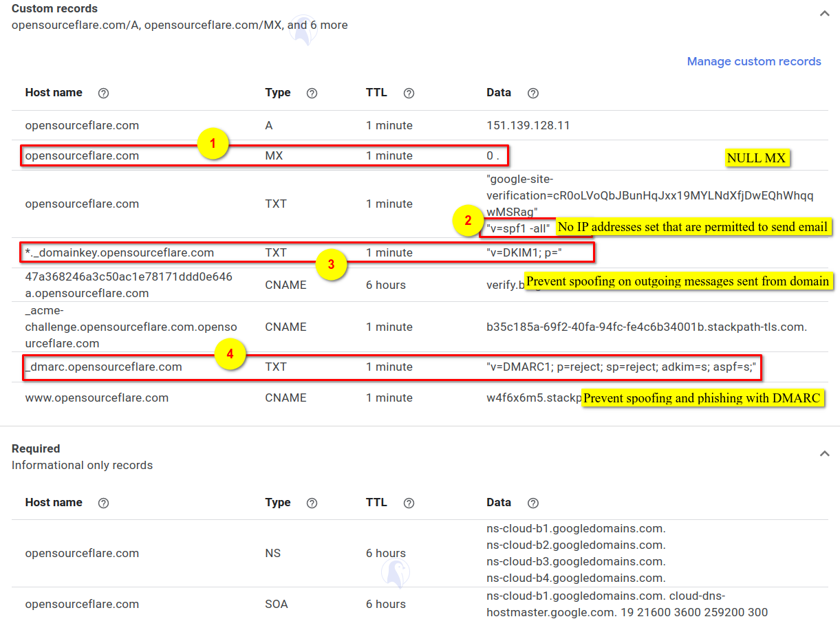
Task: Select the www.opensourceflare.com CNAME row
Action: [x=97, y=398]
